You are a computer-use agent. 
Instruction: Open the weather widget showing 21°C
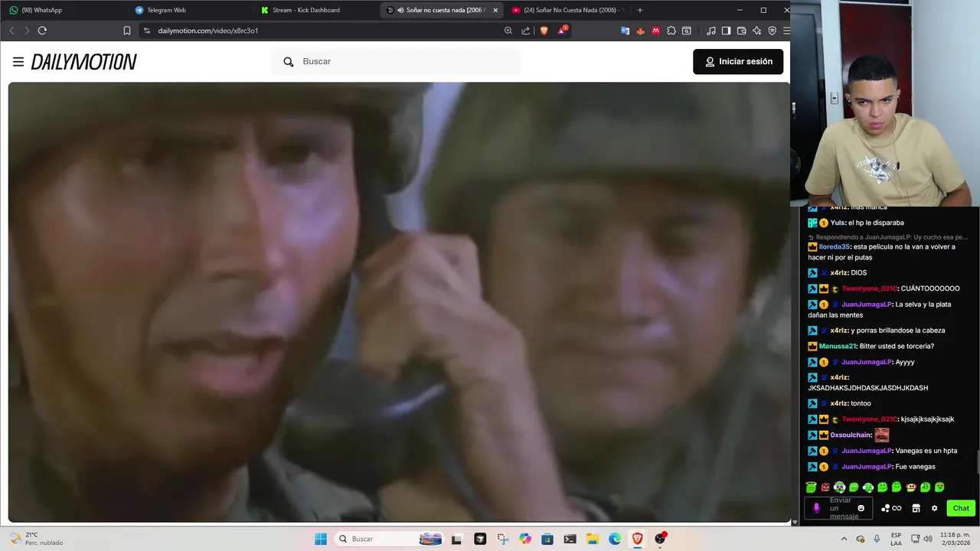[x=37, y=539]
